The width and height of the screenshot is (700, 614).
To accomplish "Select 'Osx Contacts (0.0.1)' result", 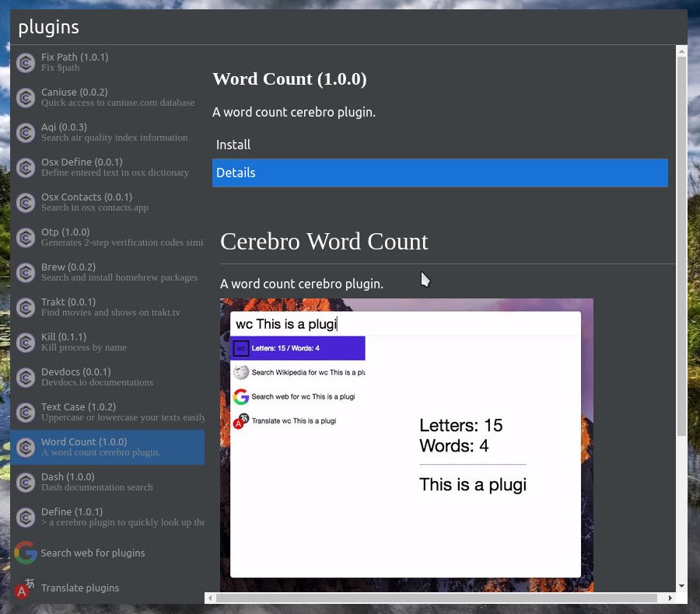I will 107,203.
